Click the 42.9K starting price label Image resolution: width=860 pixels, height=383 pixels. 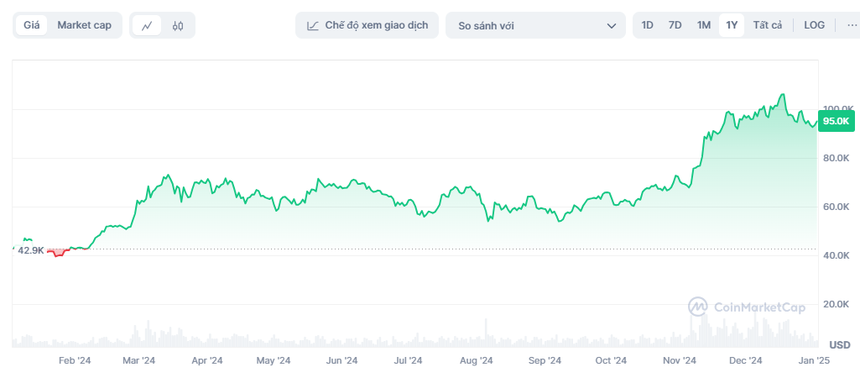click(x=31, y=251)
